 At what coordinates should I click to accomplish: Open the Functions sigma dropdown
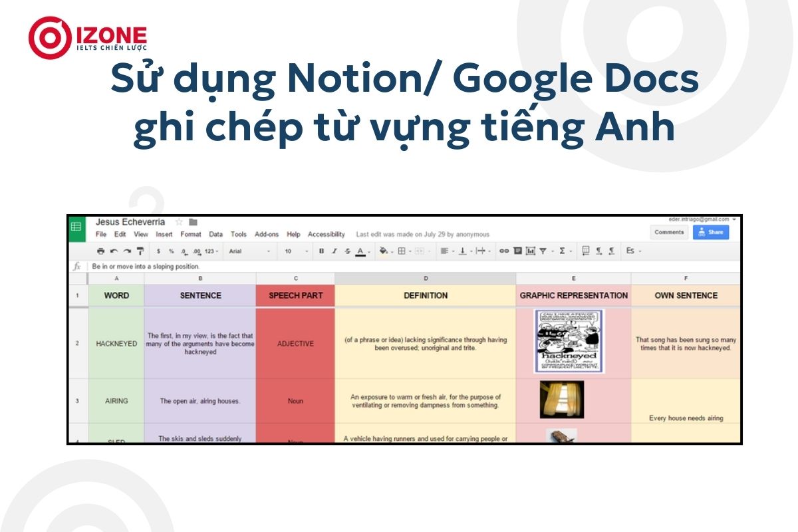[565, 251]
